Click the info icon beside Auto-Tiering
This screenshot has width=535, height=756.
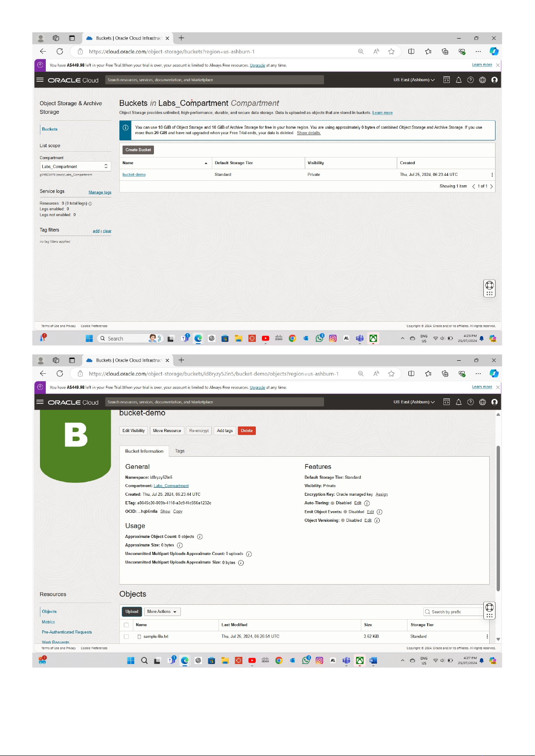[367, 503]
